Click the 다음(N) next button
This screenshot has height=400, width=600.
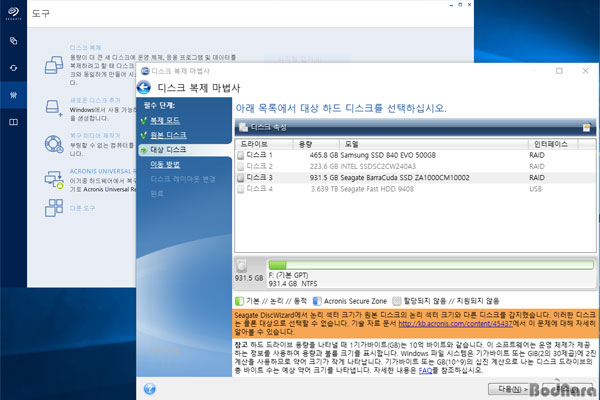(510, 389)
